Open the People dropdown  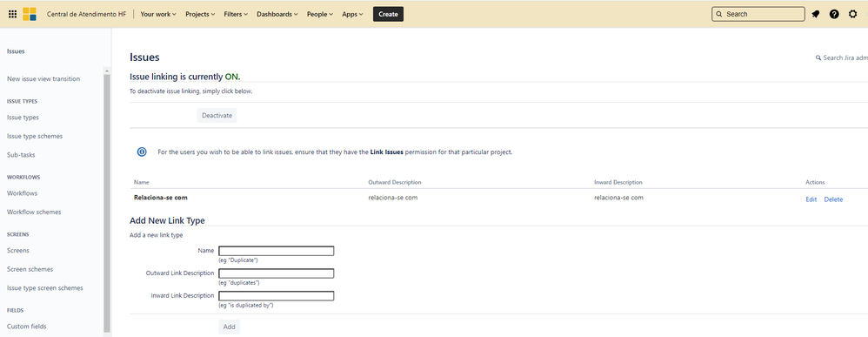pos(320,15)
